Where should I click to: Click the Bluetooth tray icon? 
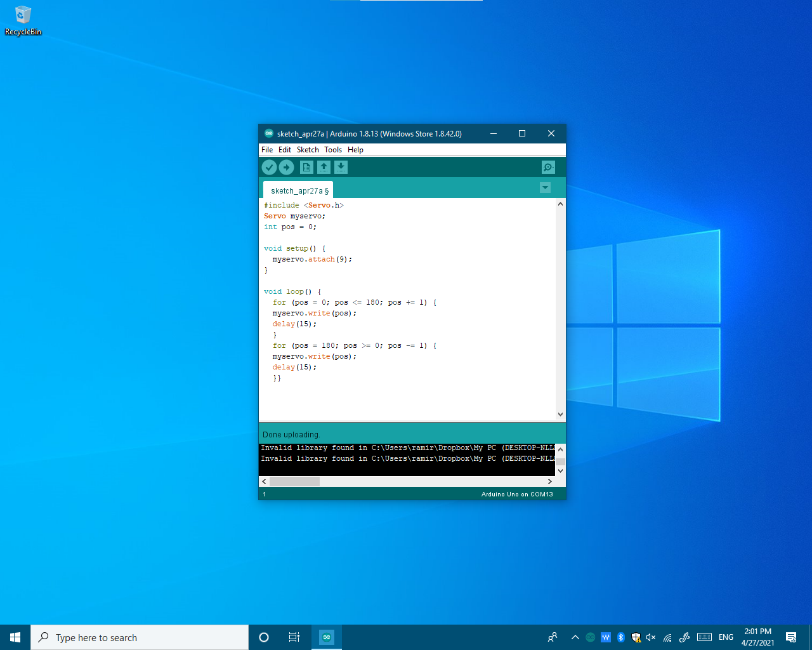[x=620, y=637]
